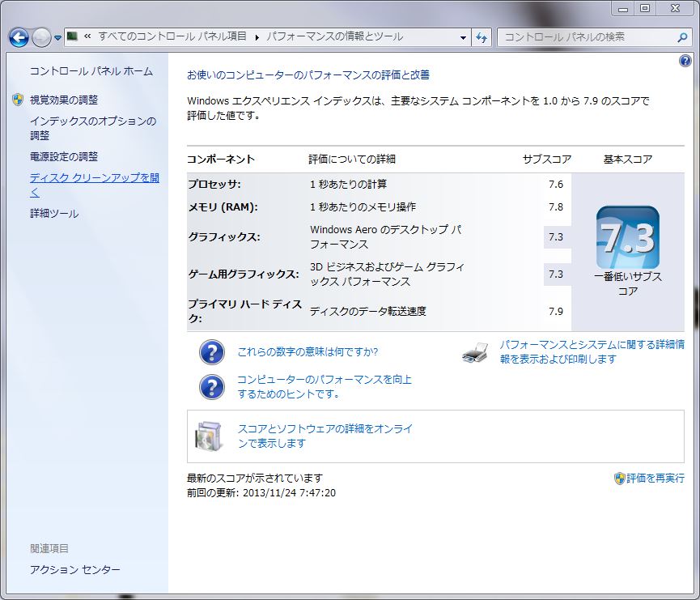Click the ゲーム用グラフィックス: row label
The image size is (700, 600).
[x=244, y=274]
